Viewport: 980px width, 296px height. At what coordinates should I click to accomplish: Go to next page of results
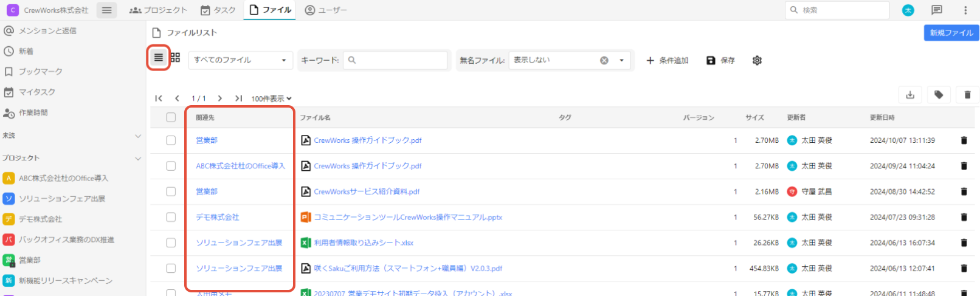coord(219,98)
